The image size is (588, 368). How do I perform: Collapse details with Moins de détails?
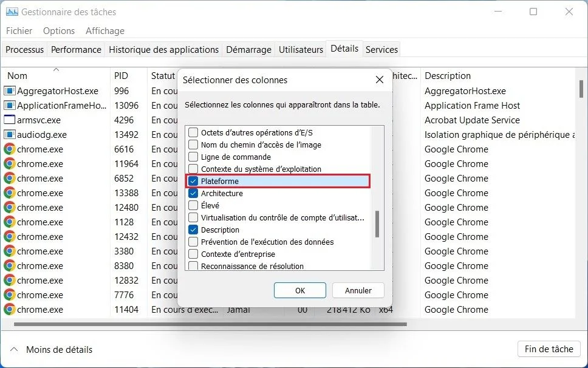point(58,349)
